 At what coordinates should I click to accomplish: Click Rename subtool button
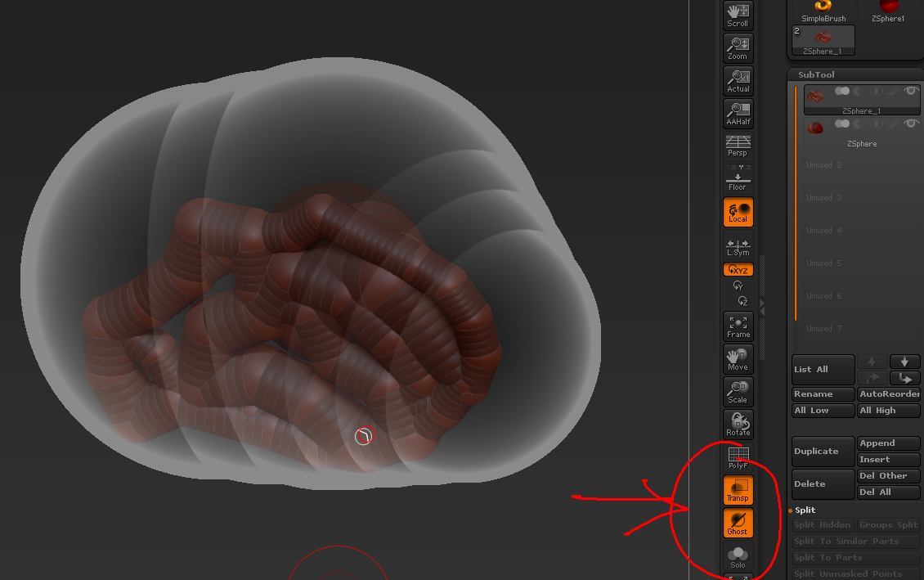823,393
